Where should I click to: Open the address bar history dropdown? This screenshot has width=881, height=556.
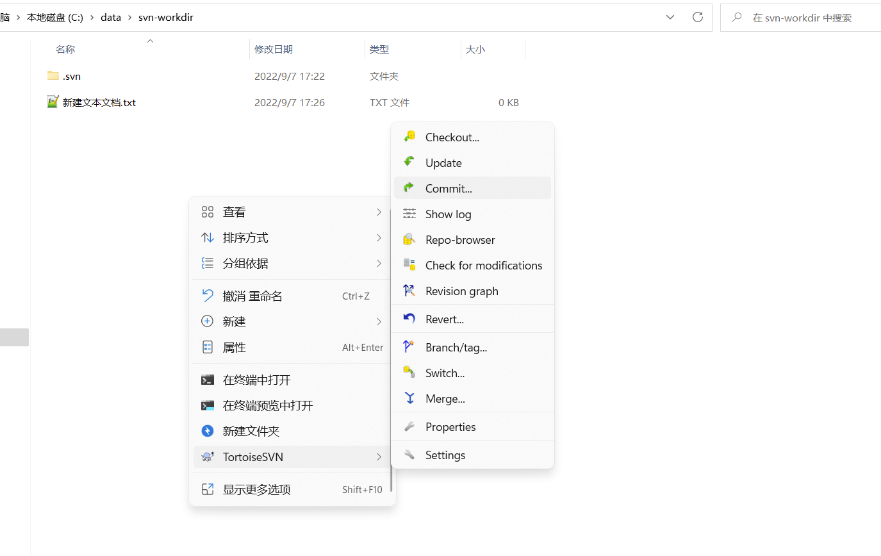point(670,17)
